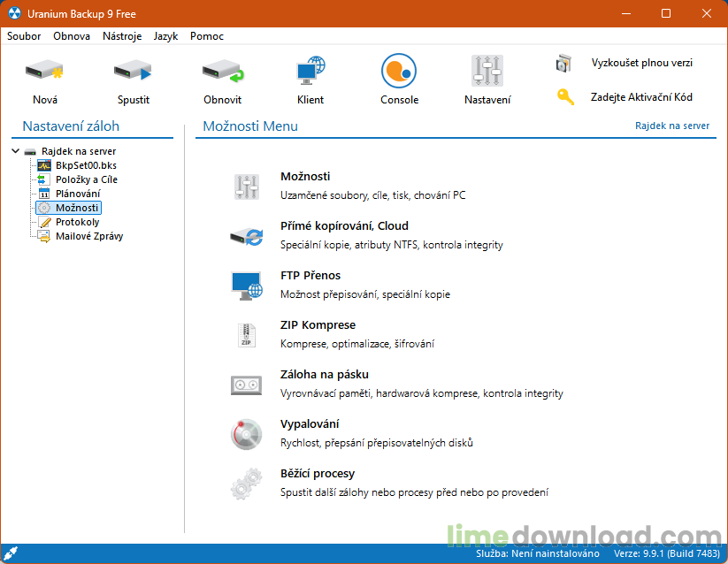The width and height of the screenshot is (728, 564).
Task: Select Rajdek na server tree label
Action: pos(79,151)
